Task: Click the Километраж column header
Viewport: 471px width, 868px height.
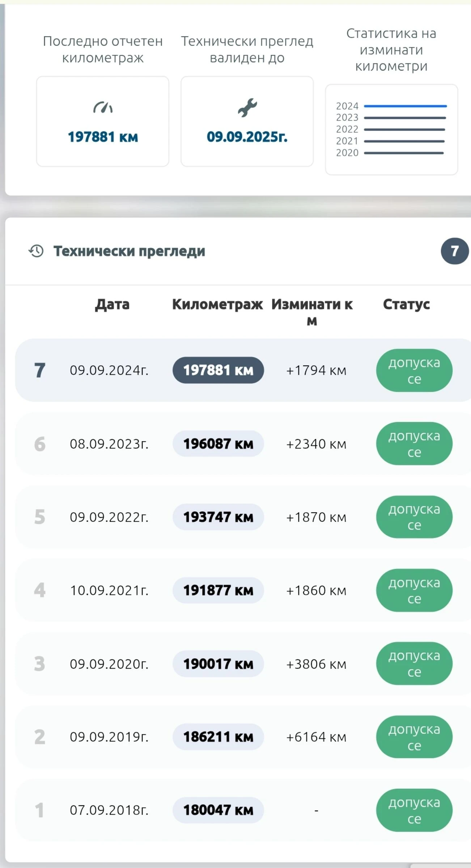Action: (217, 305)
